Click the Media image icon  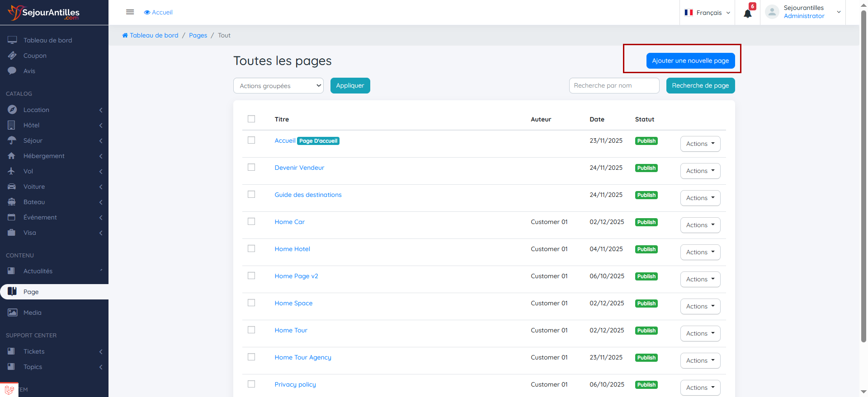tap(12, 313)
